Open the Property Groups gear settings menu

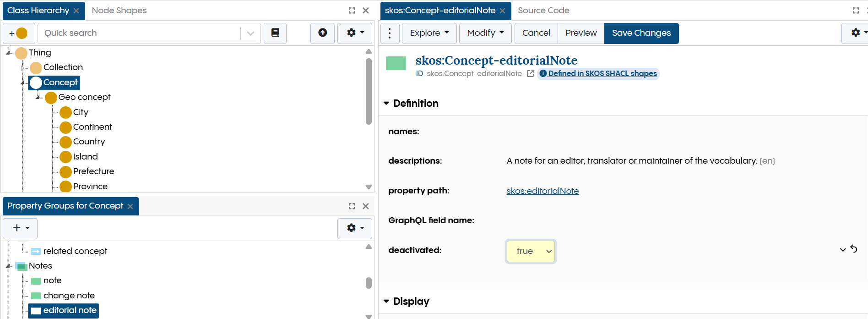point(355,228)
